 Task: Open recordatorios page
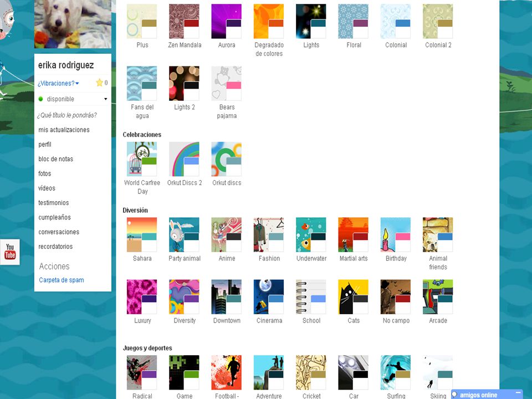click(55, 247)
